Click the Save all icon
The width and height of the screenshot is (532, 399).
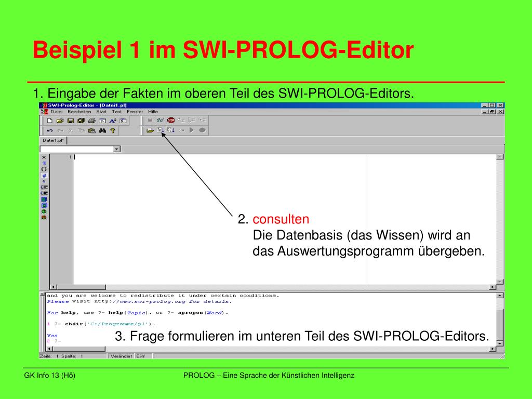(x=81, y=121)
